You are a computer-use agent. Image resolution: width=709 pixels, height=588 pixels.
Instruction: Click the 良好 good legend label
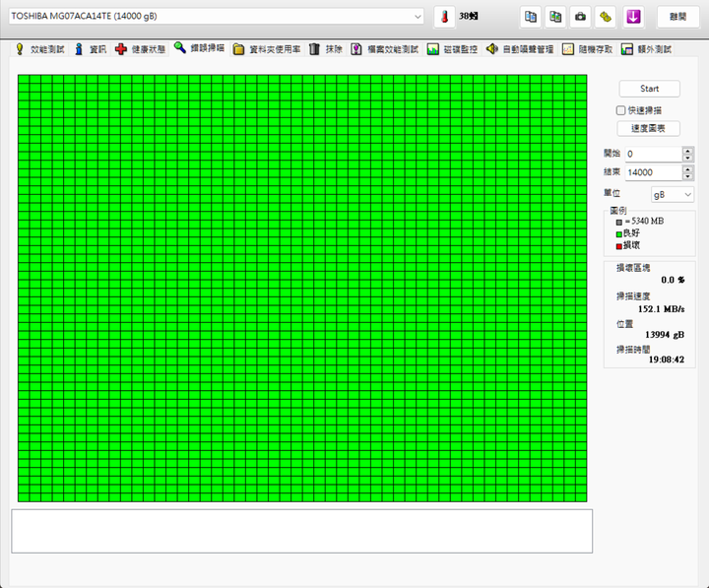[631, 233]
